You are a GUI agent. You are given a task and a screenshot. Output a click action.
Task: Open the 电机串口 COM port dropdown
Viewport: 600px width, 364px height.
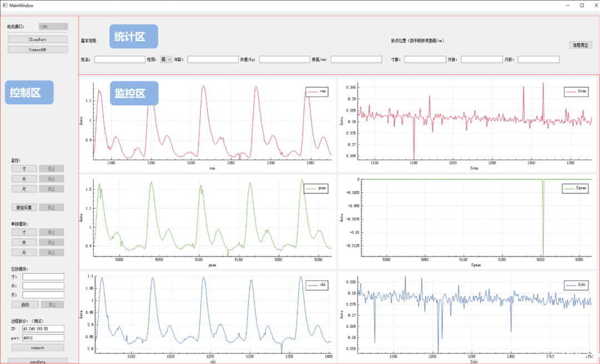click(53, 26)
